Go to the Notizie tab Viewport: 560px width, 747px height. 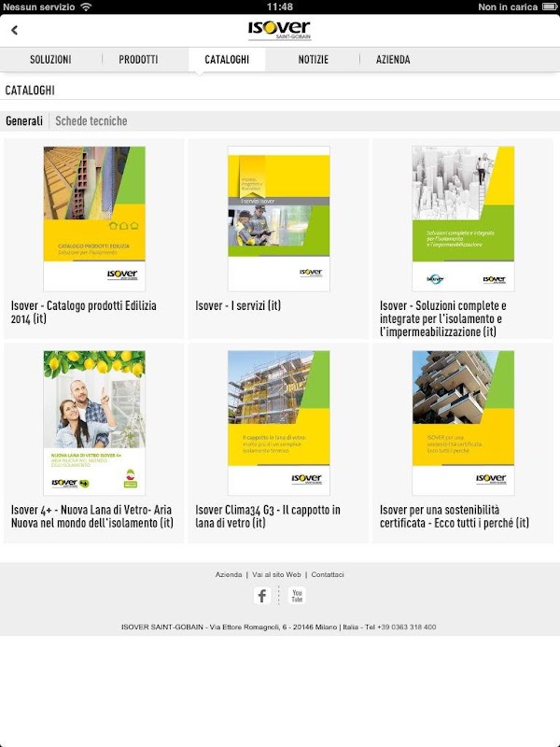coord(313,60)
